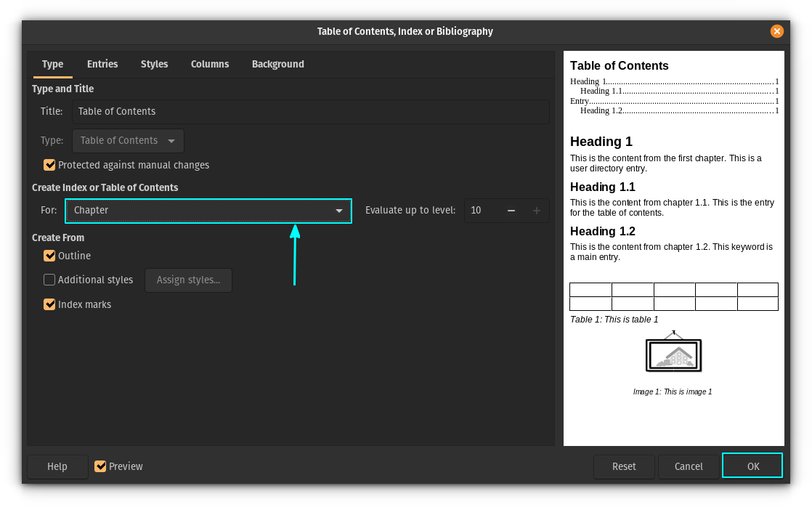The width and height of the screenshot is (812, 507).
Task: Click the Assign styles button
Action: tap(188, 280)
